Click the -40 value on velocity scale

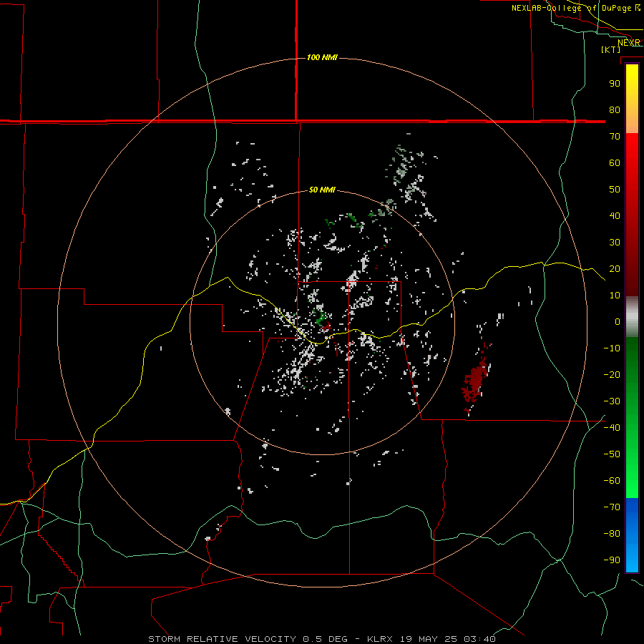tap(612, 428)
